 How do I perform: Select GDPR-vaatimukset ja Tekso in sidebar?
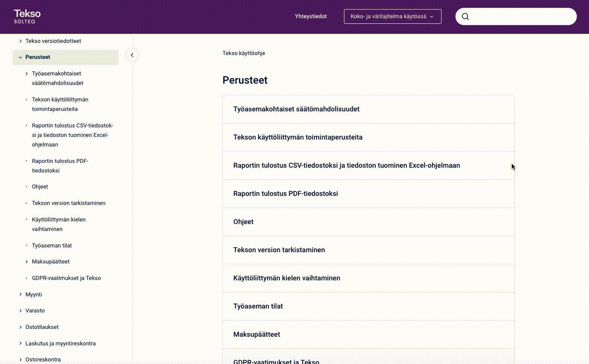pyautogui.click(x=66, y=278)
